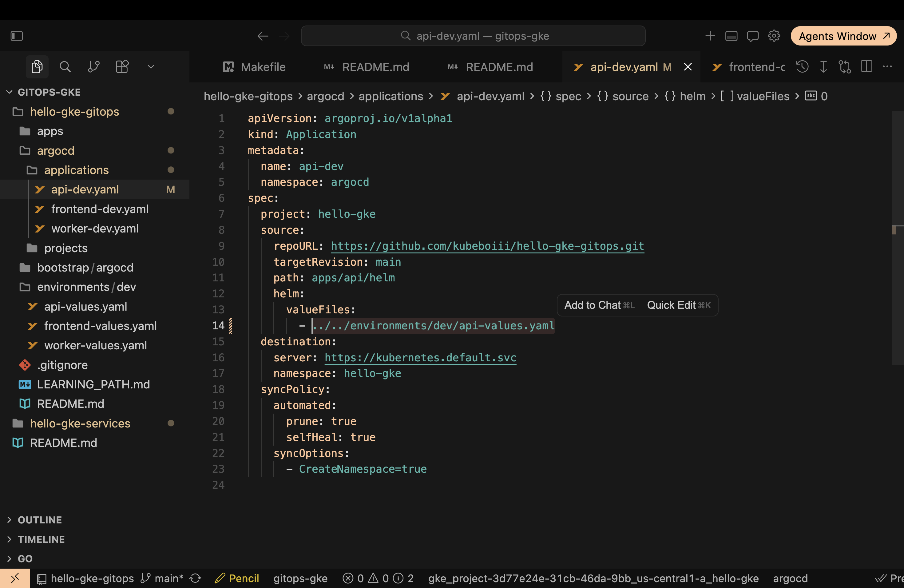
Task: Click Add to Chat popup button
Action: tap(599, 305)
